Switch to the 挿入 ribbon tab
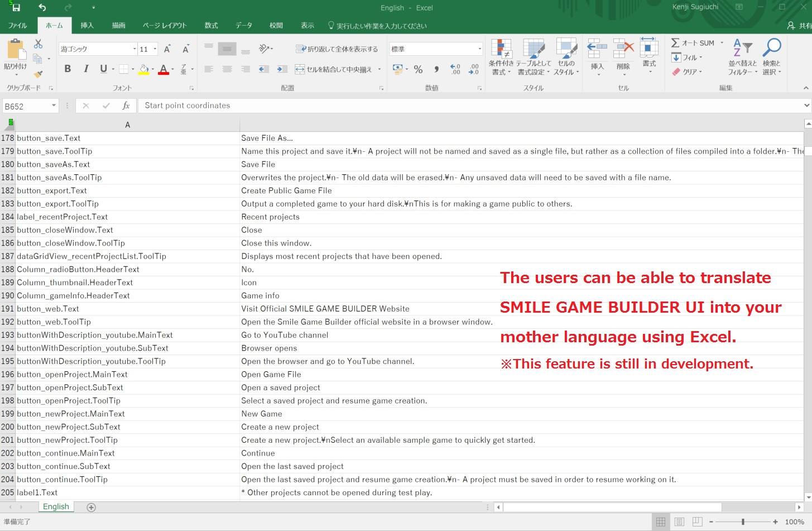 coord(87,26)
